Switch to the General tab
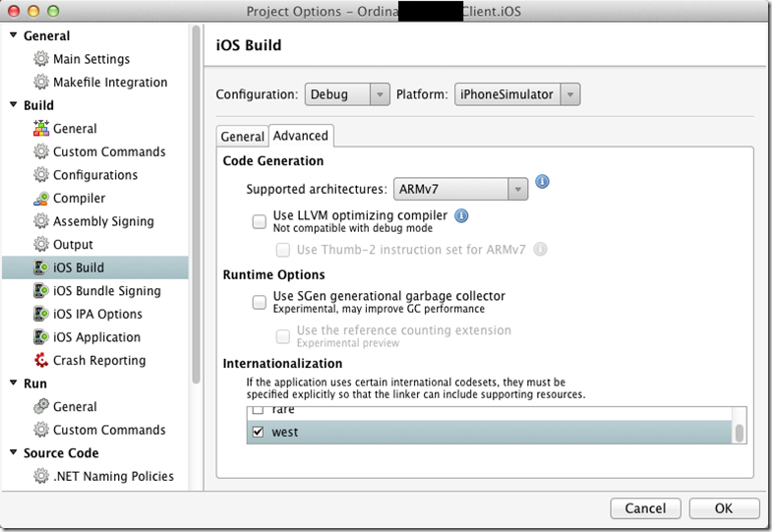The height and width of the screenshot is (532, 772). (242, 137)
